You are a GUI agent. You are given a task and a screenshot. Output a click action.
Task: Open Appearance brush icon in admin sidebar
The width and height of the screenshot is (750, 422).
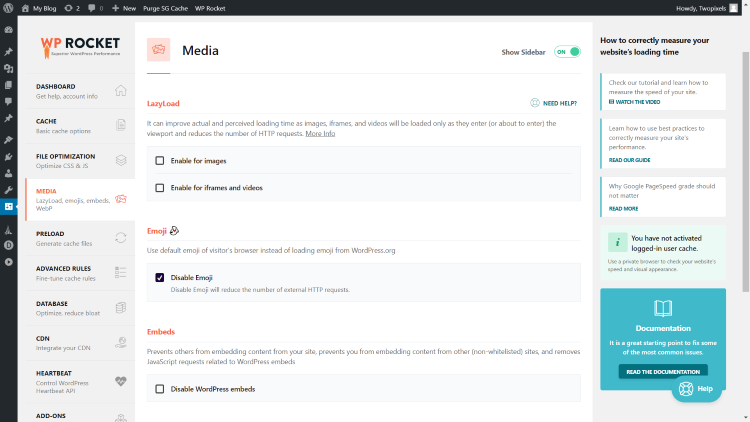[x=8, y=140]
